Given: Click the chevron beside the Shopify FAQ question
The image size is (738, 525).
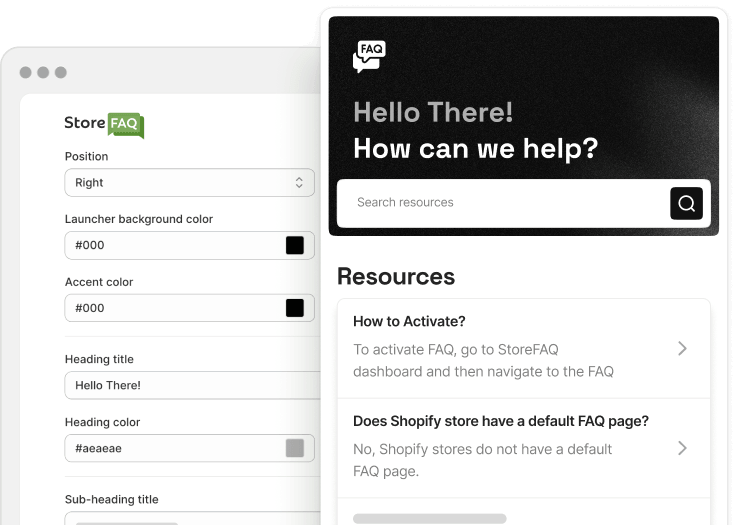Looking at the screenshot, I should [682, 448].
